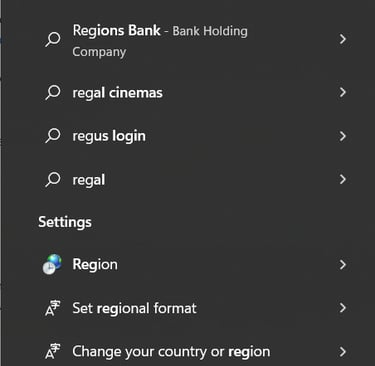
Task: Expand the regal cinemas chevron
Action: [x=342, y=92]
